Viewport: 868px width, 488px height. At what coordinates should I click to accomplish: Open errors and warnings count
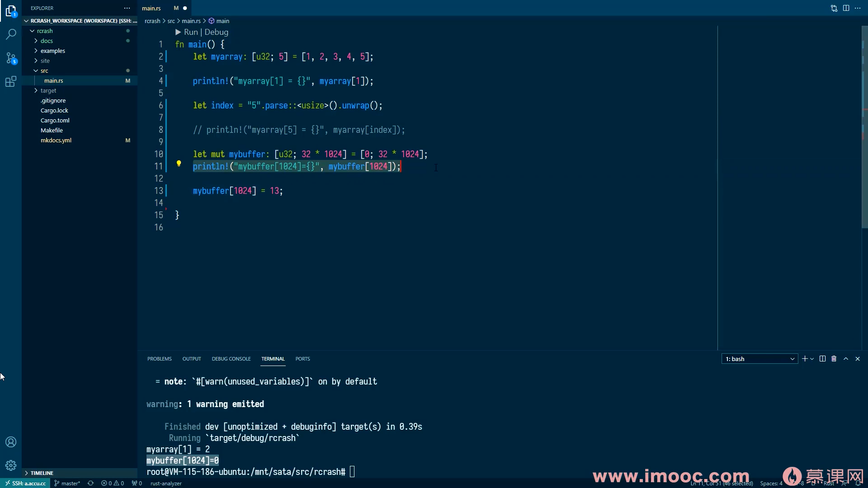113,483
